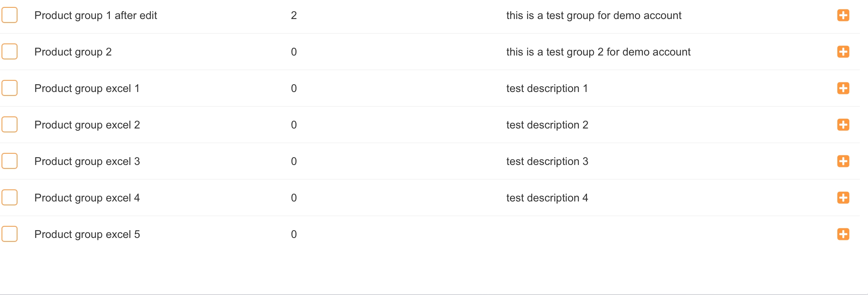Tick the Product group excel 1 checkbox

point(10,88)
